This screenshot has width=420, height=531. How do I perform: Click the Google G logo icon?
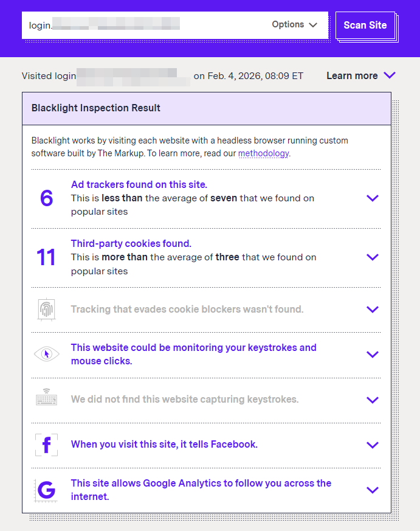click(46, 490)
